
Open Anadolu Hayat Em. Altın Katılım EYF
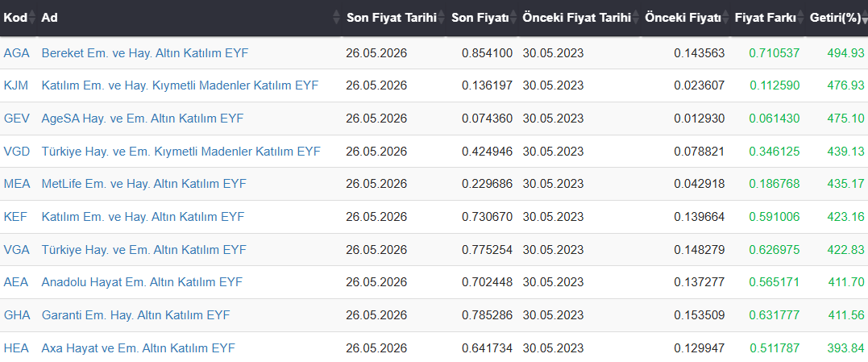pos(142,282)
